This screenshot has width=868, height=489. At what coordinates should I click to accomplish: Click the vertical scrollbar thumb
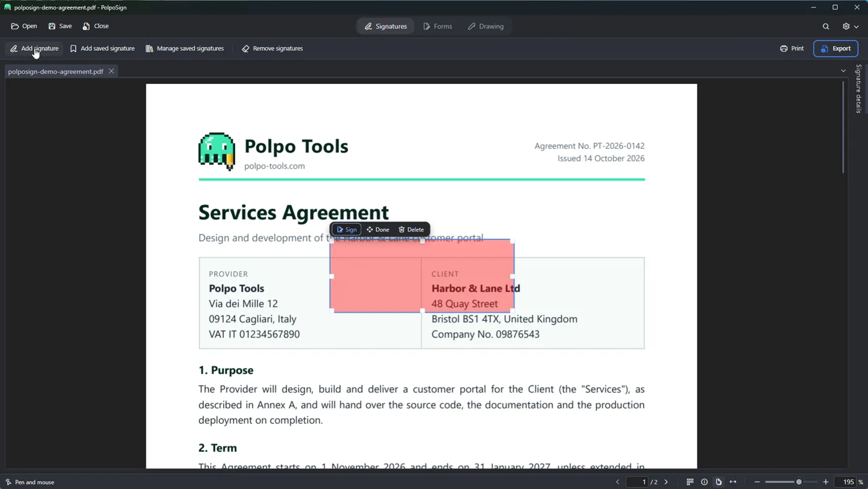click(x=843, y=127)
